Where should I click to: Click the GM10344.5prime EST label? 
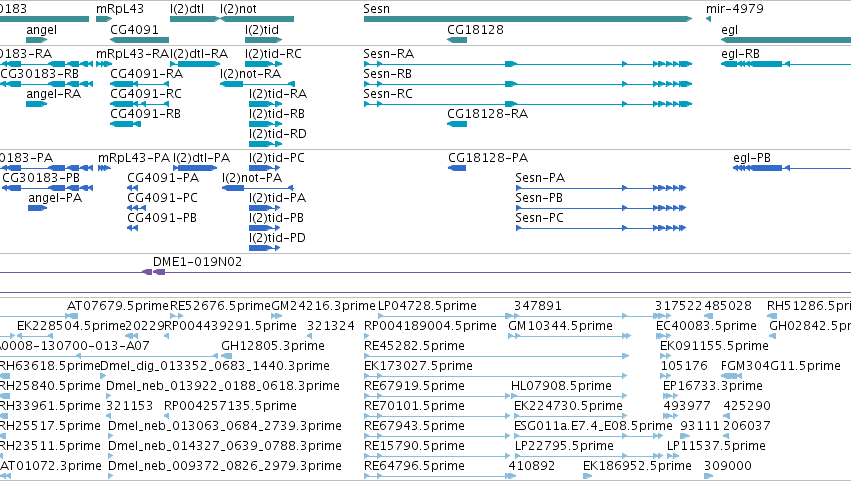(561, 326)
